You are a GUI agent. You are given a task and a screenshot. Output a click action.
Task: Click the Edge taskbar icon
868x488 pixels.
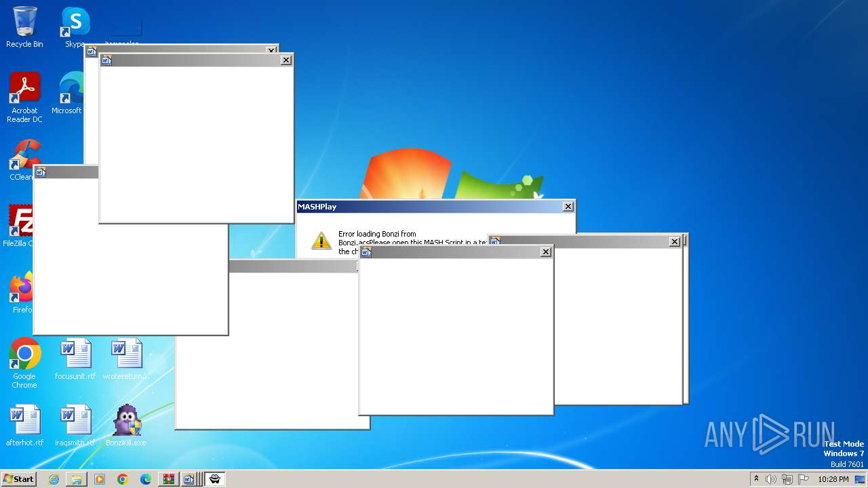[x=146, y=479]
